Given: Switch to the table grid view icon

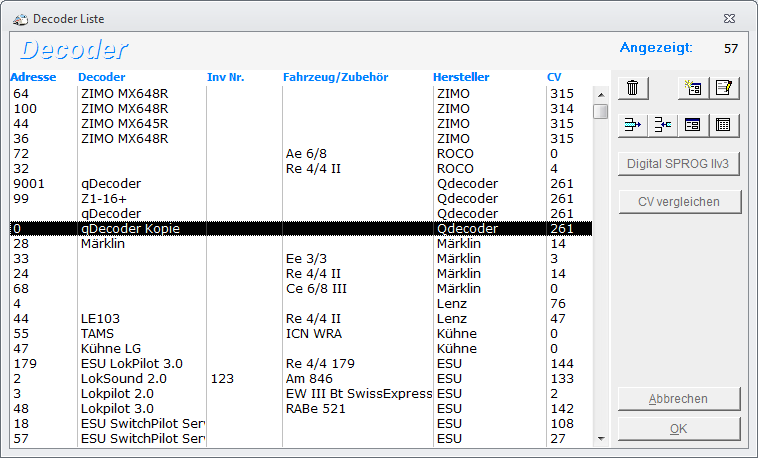Looking at the screenshot, I should (724, 125).
